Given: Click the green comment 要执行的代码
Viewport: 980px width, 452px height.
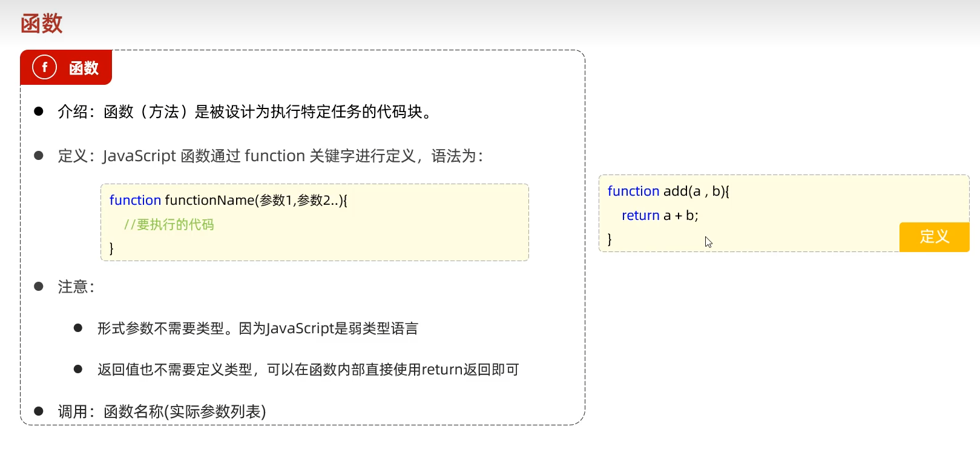Looking at the screenshot, I should pyautogui.click(x=169, y=225).
